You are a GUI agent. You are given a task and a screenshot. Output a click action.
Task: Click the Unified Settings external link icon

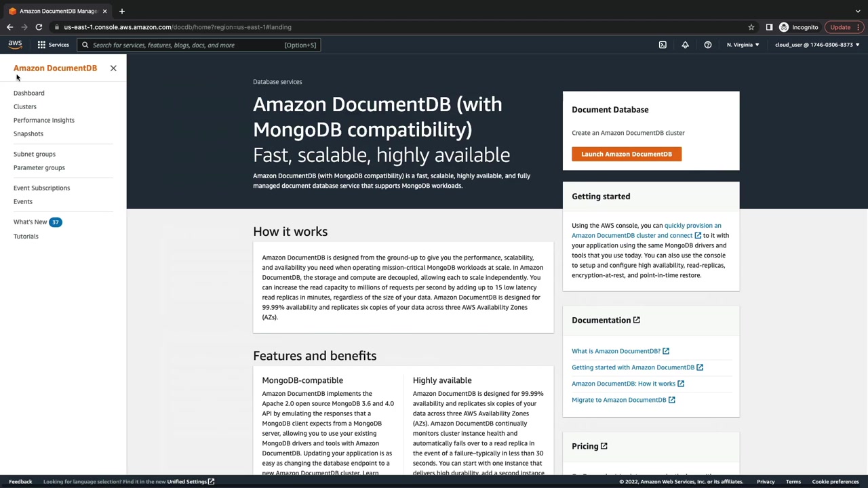(211, 482)
